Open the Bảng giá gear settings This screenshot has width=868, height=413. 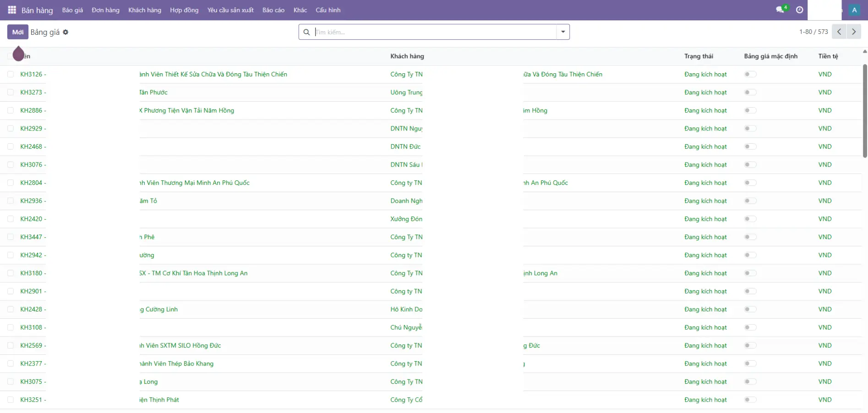click(x=66, y=32)
